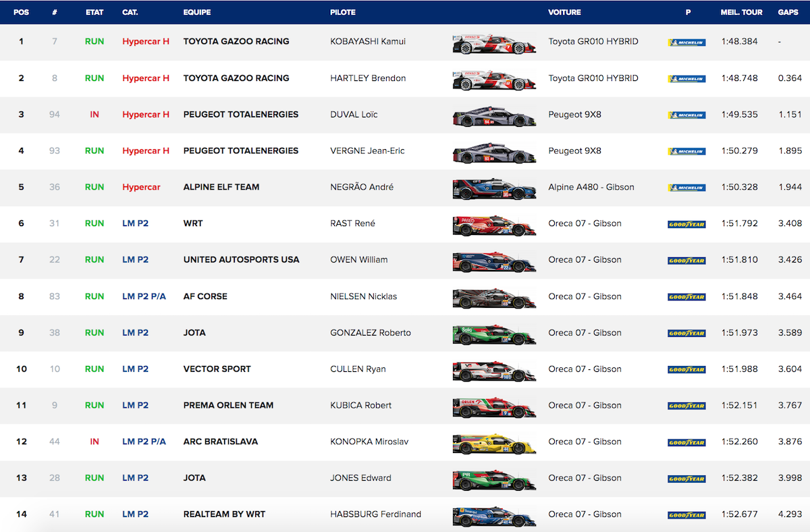
Task: Click the yellow ARC Bratislava car image
Action: (494, 443)
